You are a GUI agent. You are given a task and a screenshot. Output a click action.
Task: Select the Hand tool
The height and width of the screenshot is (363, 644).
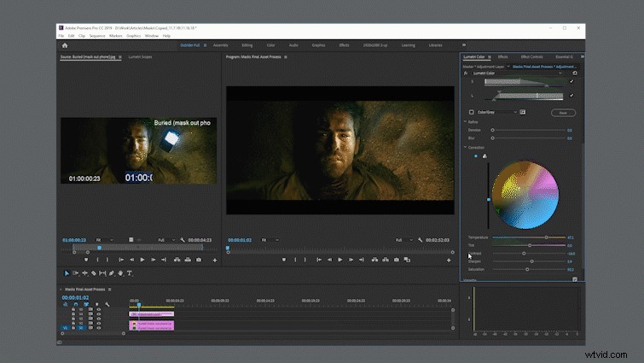(x=120, y=273)
